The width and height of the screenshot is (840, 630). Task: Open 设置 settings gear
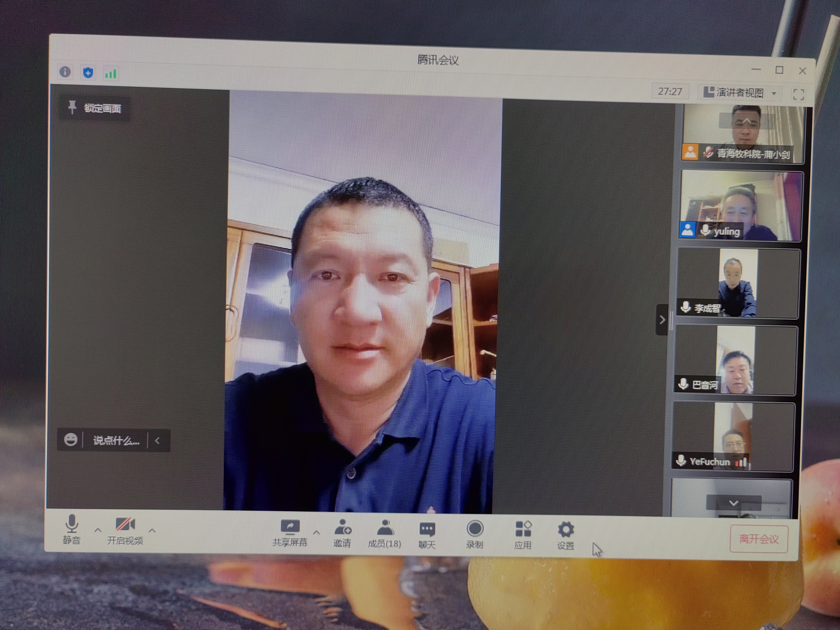[x=565, y=536]
